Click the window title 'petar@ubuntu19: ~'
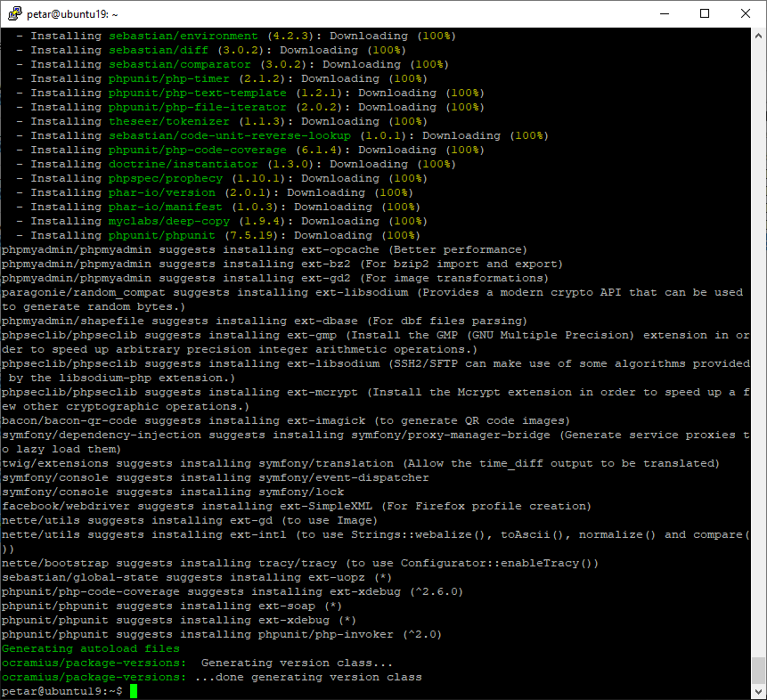The width and height of the screenshot is (767, 700). [x=72, y=14]
